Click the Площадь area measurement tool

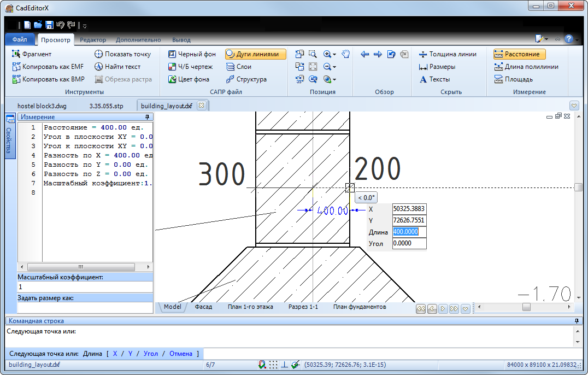[x=513, y=79]
